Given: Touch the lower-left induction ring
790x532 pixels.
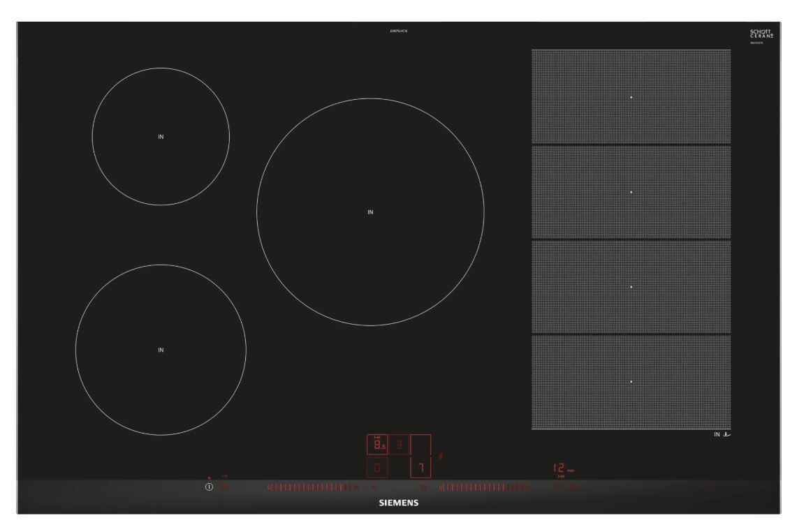Looking at the screenshot, I should point(161,350).
